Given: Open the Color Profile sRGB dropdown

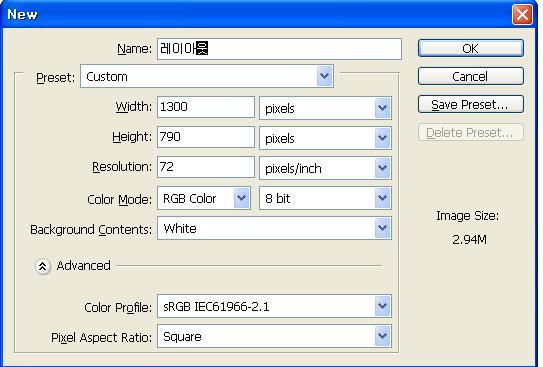Looking at the screenshot, I should pos(274,306).
